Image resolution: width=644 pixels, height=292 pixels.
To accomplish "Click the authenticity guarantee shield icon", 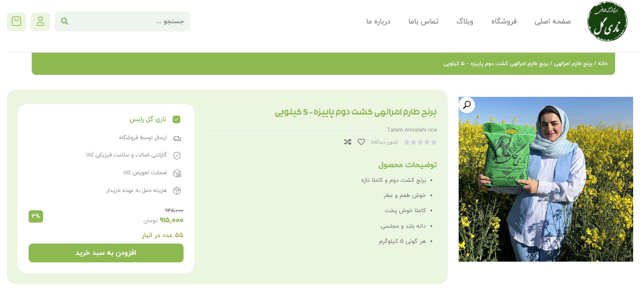I will (177, 155).
